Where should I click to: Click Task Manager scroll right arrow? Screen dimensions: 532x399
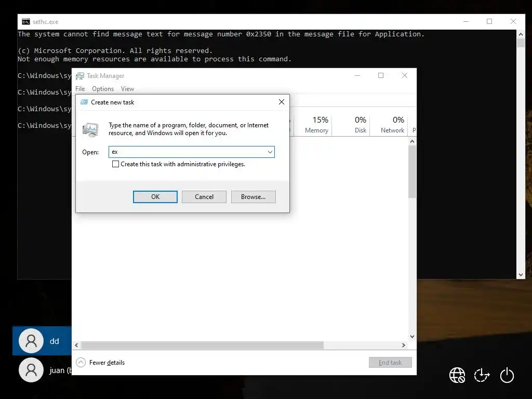point(403,345)
